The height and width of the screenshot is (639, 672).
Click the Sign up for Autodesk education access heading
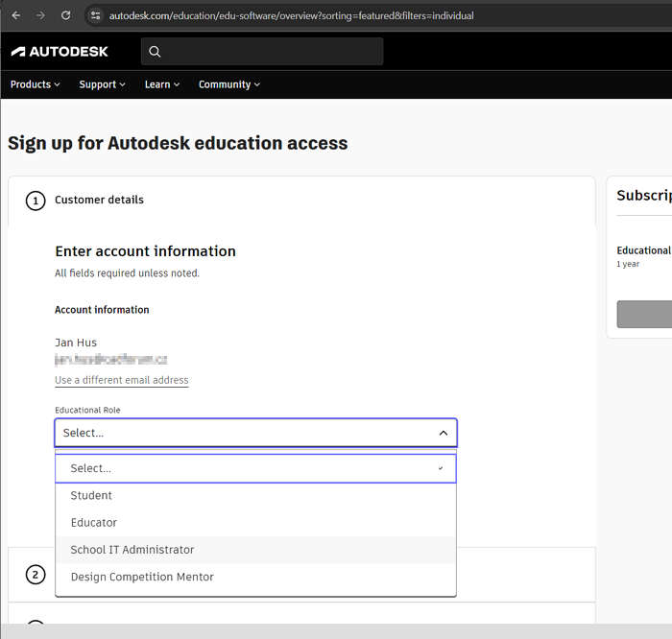point(178,144)
